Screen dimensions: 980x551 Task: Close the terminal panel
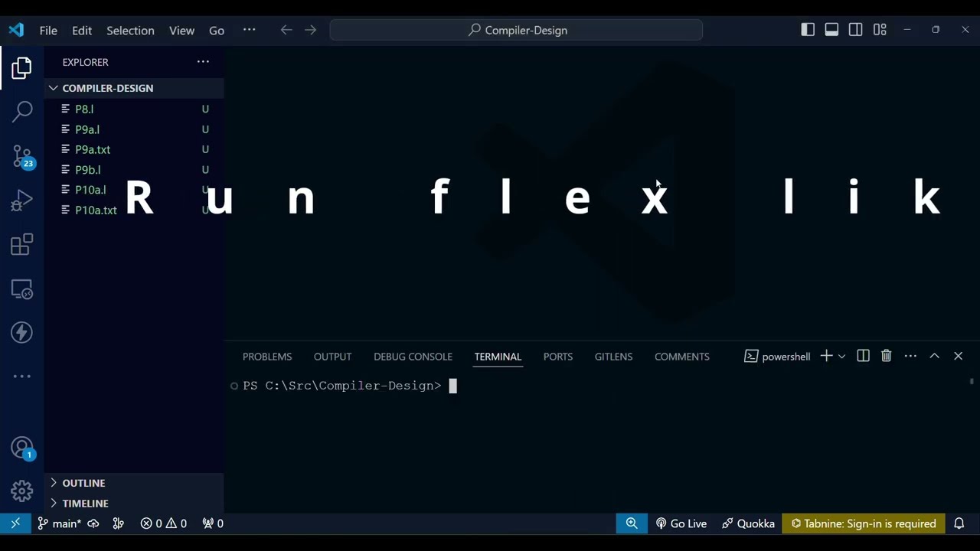click(958, 356)
